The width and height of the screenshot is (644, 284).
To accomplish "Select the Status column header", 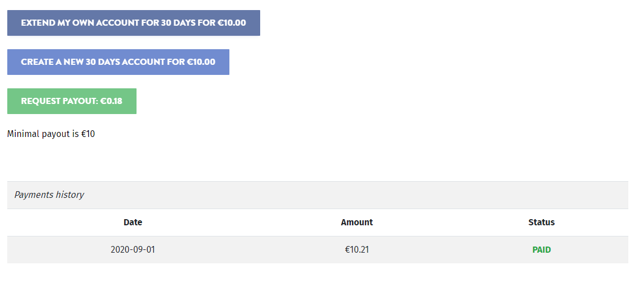I will click(x=541, y=223).
